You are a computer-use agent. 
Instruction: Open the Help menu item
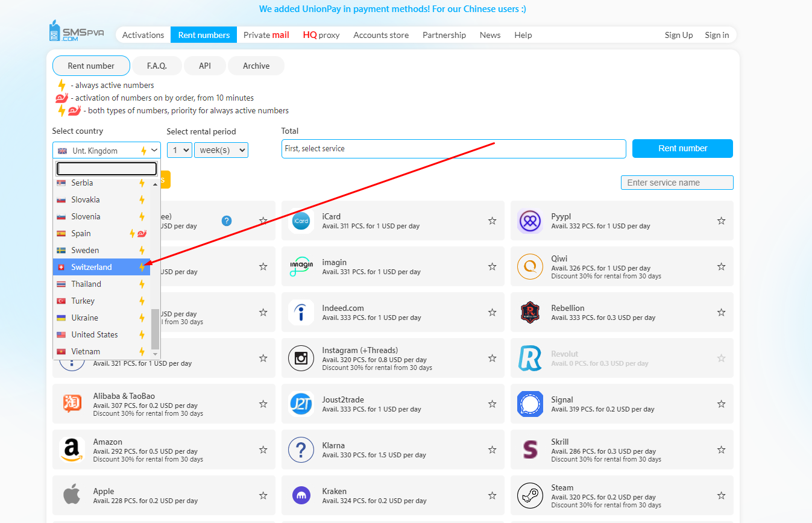[523, 35]
